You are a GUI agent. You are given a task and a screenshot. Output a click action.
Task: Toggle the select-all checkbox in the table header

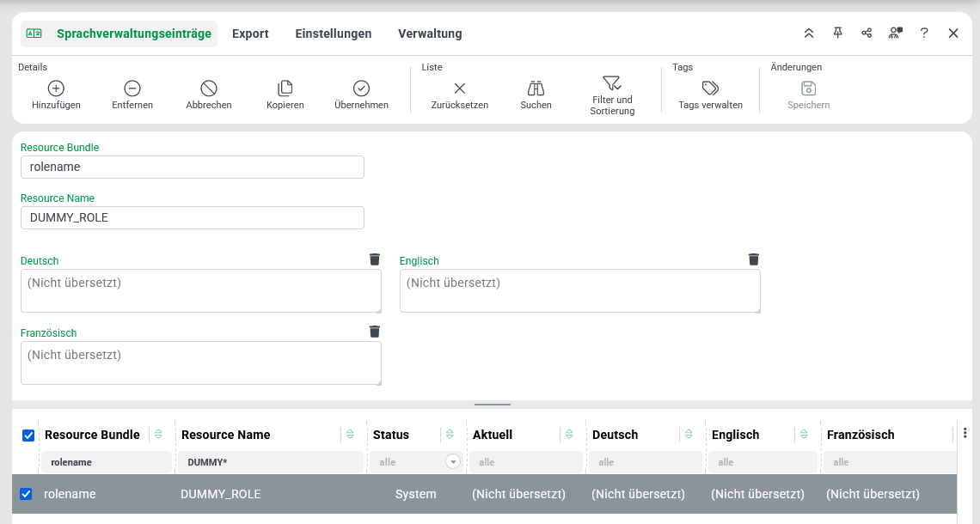point(28,436)
